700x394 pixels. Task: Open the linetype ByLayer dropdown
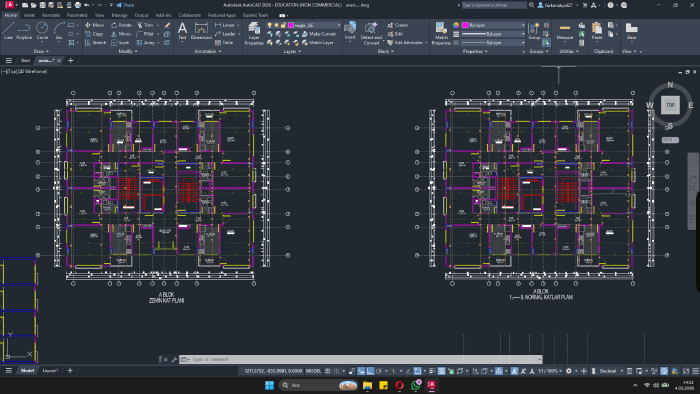pyautogui.click(x=493, y=43)
